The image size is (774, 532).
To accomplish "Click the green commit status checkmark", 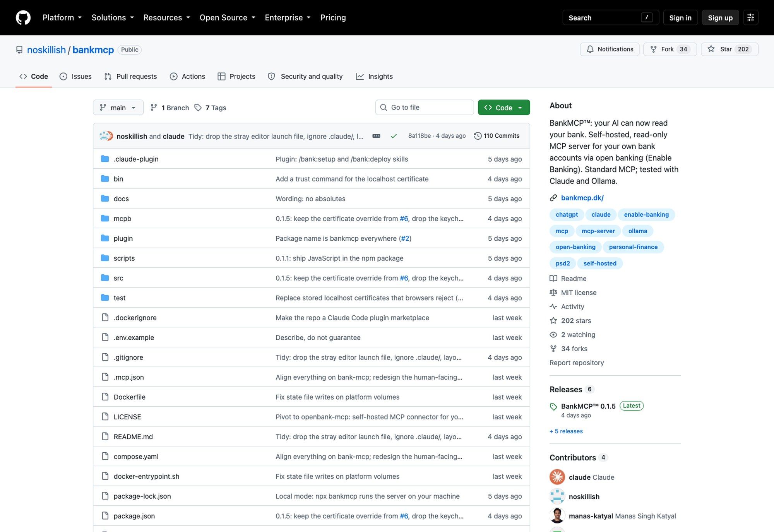I will (x=394, y=136).
